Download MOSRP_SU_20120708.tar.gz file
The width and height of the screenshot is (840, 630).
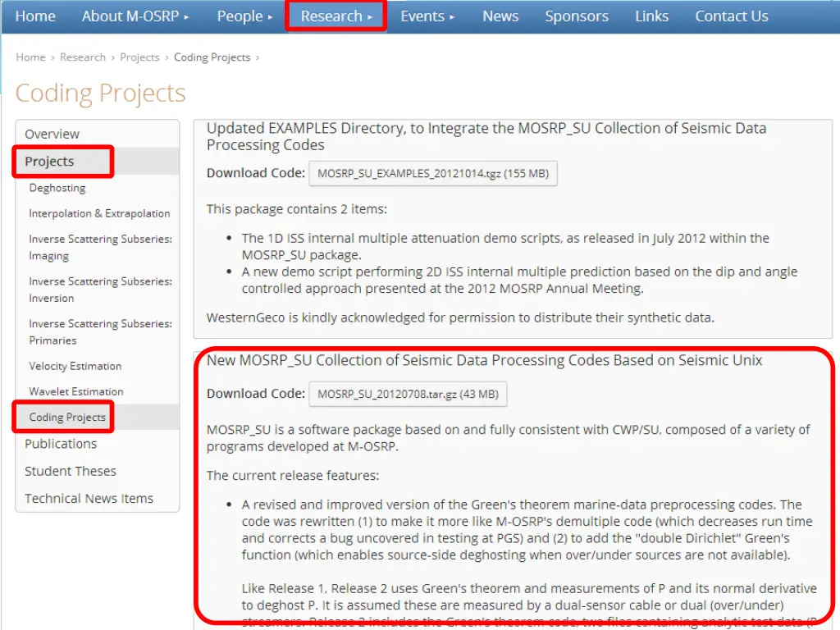[x=408, y=395]
